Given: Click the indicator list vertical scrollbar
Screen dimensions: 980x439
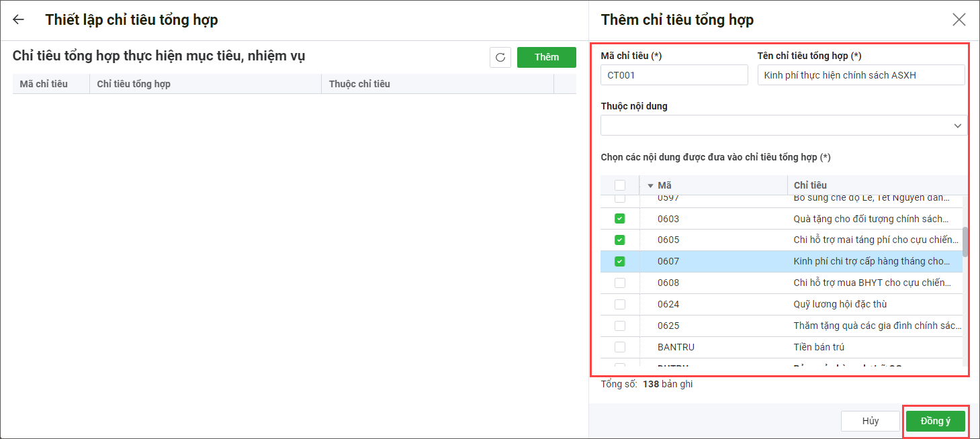Looking at the screenshot, I should click(965, 242).
